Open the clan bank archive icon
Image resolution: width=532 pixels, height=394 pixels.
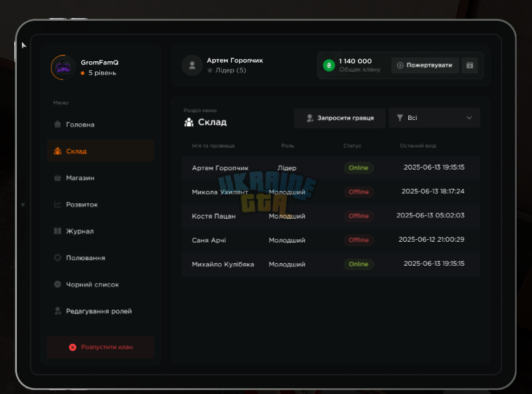469,65
